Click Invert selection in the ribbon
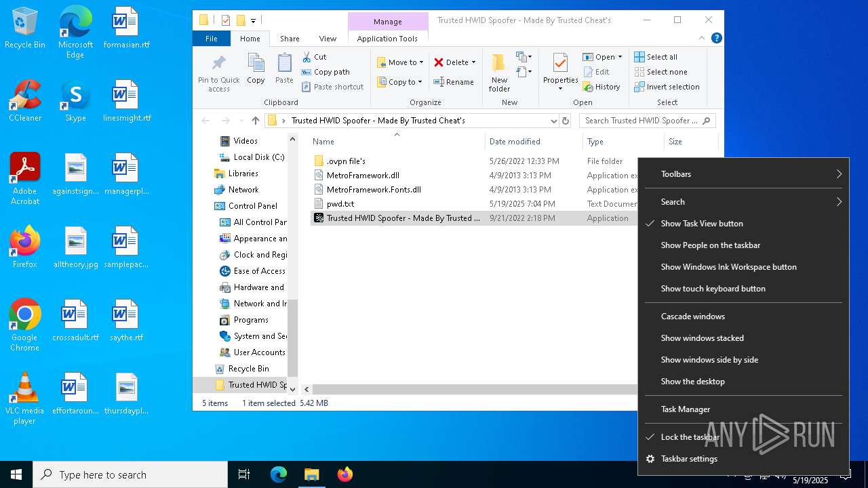The image size is (868, 488). coord(667,87)
